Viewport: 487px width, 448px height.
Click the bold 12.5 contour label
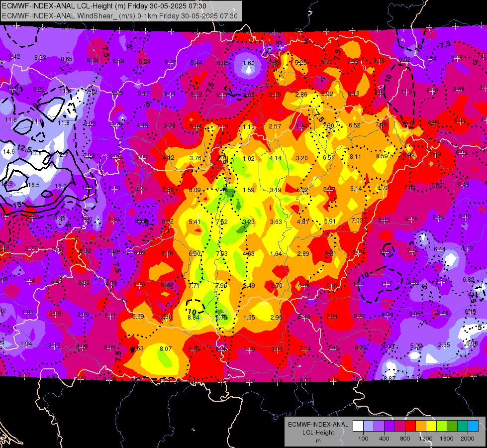tap(24, 148)
